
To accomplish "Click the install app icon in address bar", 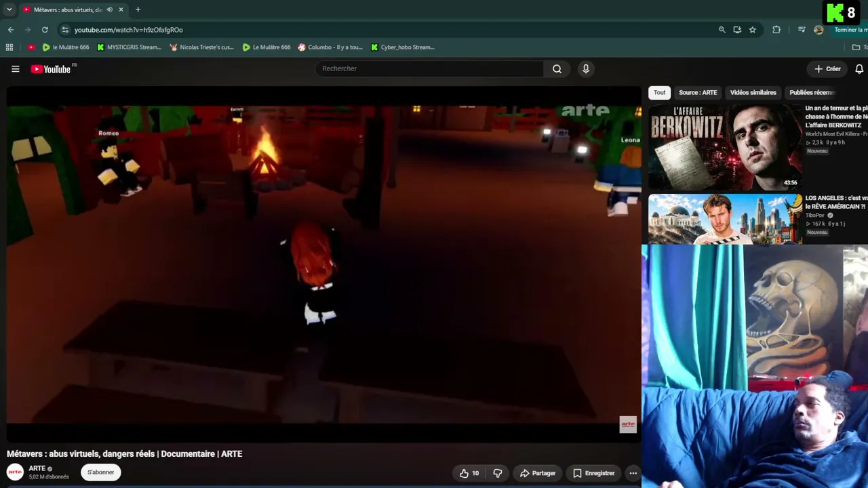I will [x=737, y=30].
